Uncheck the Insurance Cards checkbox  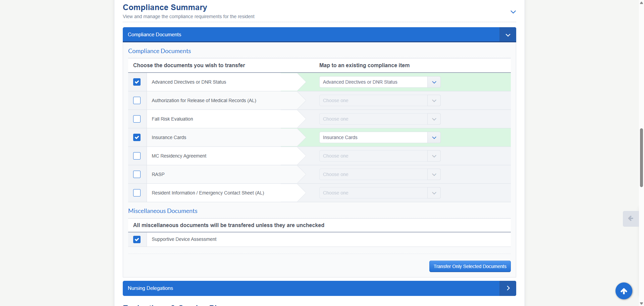137,137
